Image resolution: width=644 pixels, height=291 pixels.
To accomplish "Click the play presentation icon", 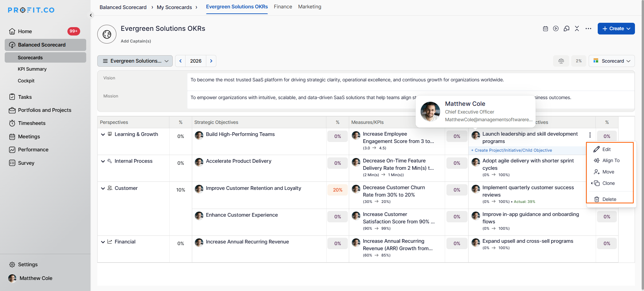I will [556, 29].
